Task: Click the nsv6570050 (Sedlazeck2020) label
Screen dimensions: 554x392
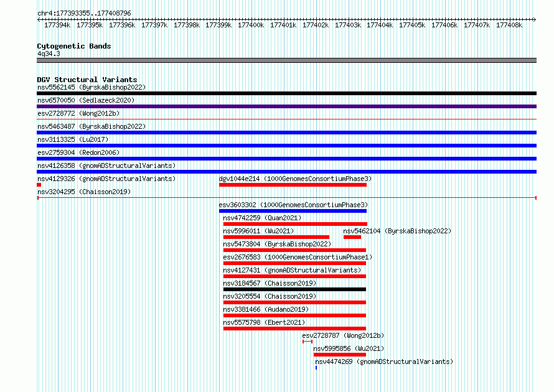Action: pyautogui.click(x=86, y=100)
